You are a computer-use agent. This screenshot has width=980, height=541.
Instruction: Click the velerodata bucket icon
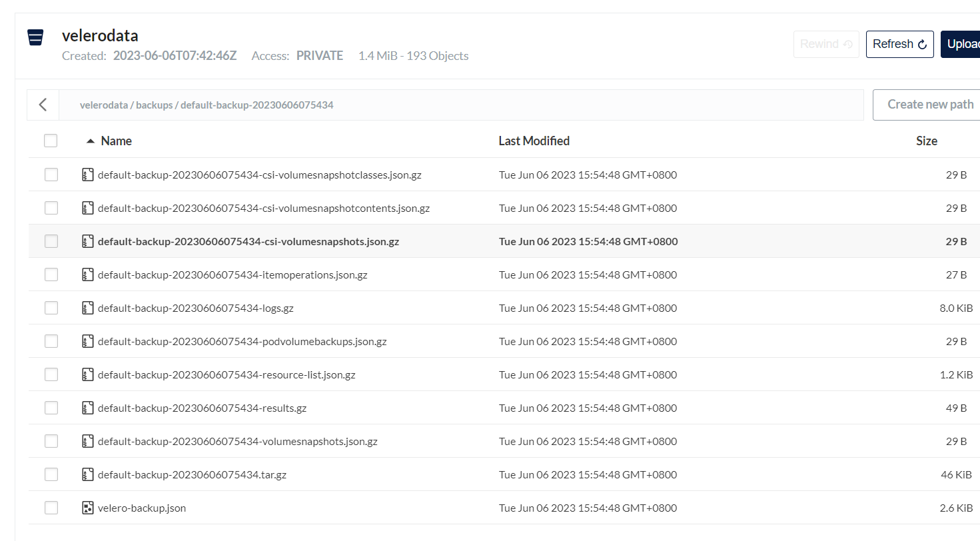click(35, 37)
